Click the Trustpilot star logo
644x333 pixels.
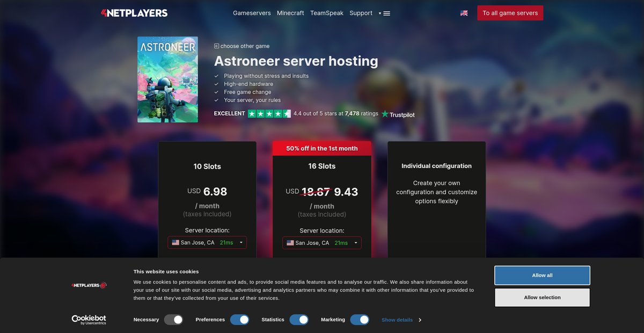coord(385,114)
